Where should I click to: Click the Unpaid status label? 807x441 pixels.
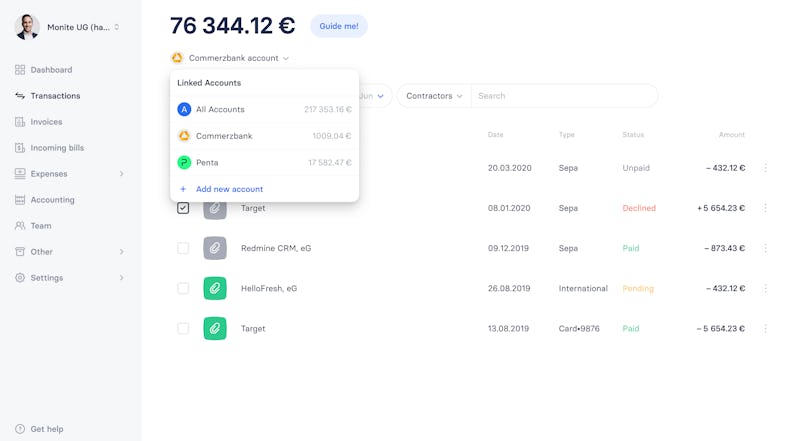(636, 168)
